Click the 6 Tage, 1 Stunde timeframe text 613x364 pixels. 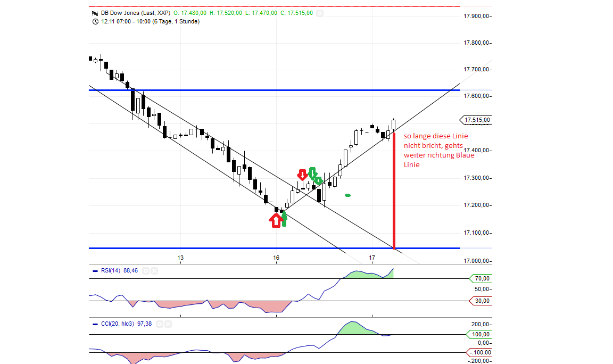tap(175, 21)
